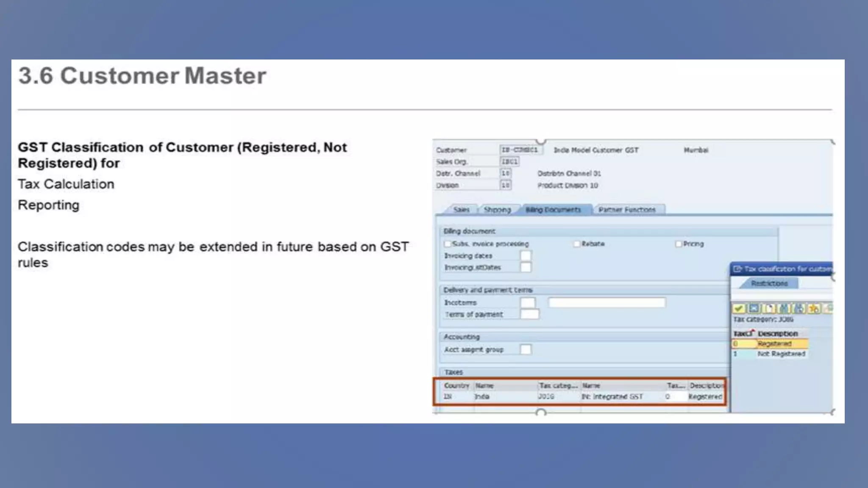The image size is (868, 488).
Task: Switch to the Shipping tab
Action: click(x=497, y=210)
